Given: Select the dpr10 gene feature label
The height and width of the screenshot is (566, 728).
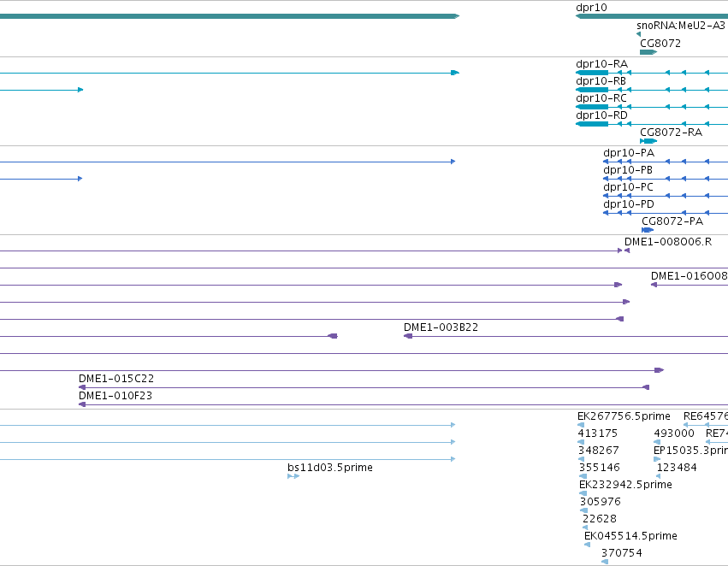Looking at the screenshot, I should click(x=591, y=8).
